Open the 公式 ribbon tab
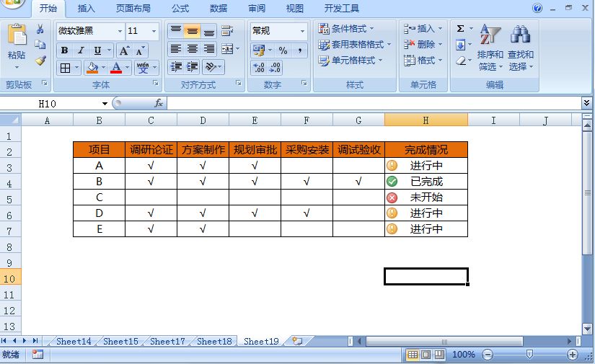Viewport: 595px width, 364px height. point(180,9)
